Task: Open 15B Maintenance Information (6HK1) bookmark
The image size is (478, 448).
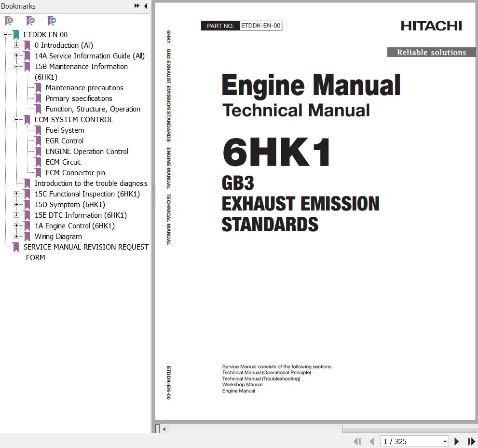Action: (81, 72)
